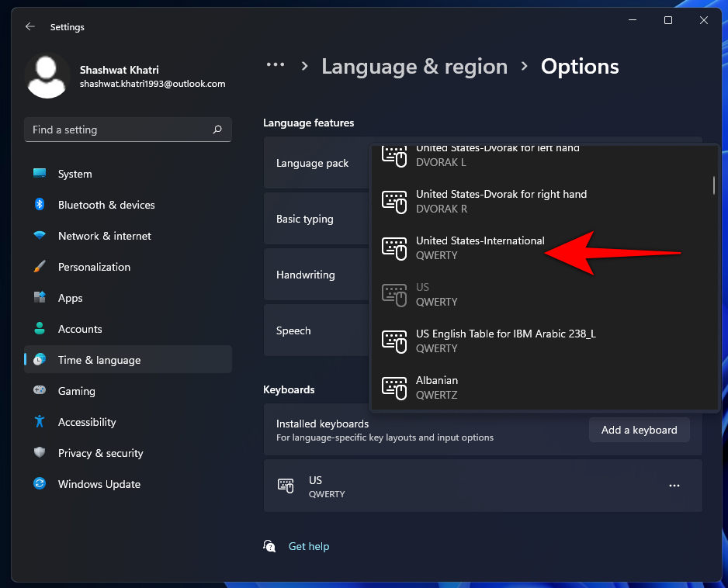728x588 pixels.
Task: Click the Bluetooth & devices icon
Action: coord(40,205)
